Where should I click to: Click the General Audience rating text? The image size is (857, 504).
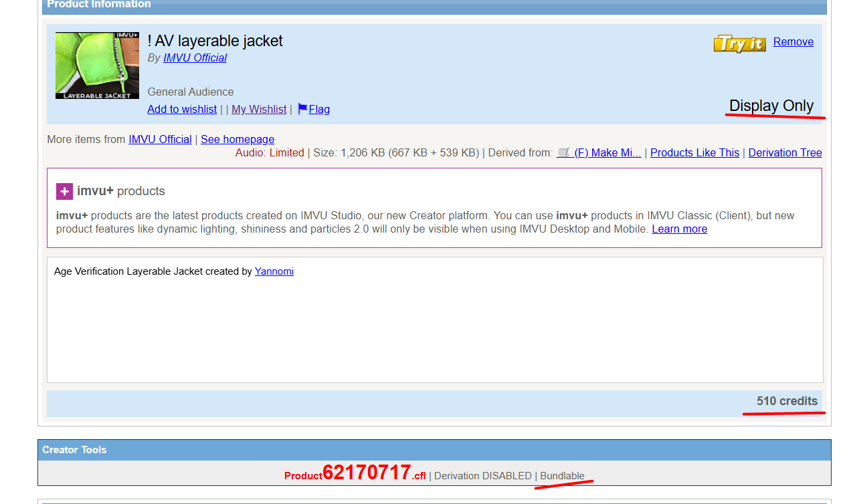click(191, 92)
